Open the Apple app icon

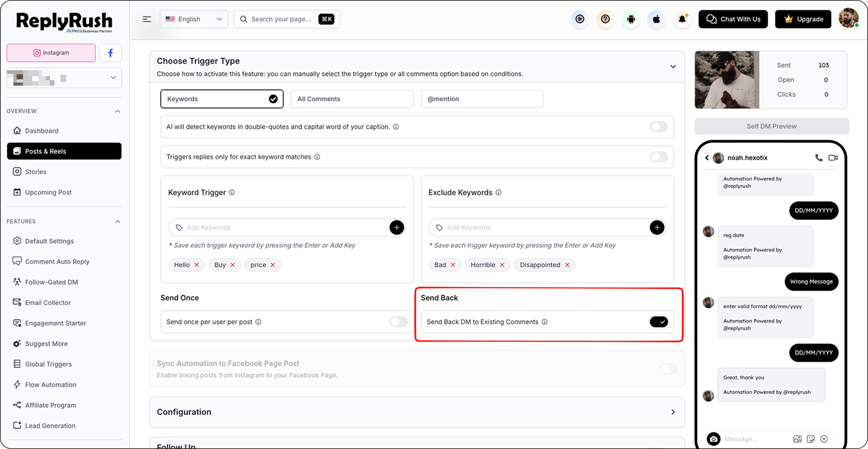656,19
